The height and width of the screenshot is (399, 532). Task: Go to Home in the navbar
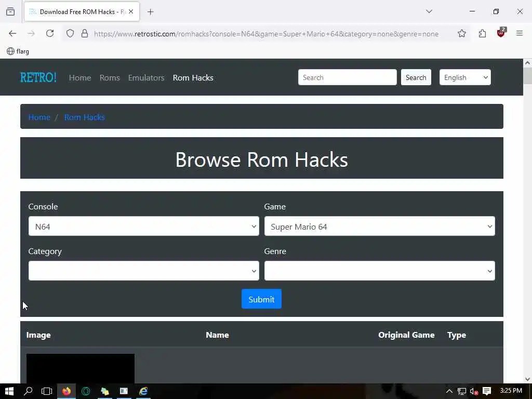[80, 78]
